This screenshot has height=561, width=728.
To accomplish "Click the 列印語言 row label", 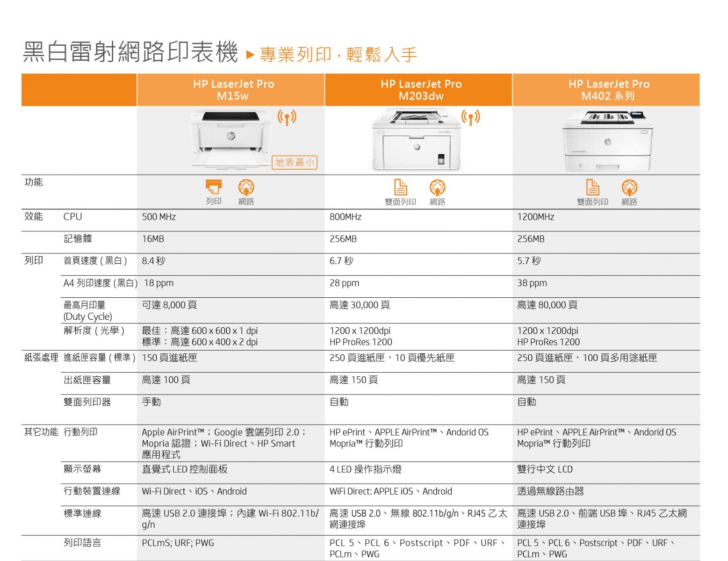I will [82, 542].
